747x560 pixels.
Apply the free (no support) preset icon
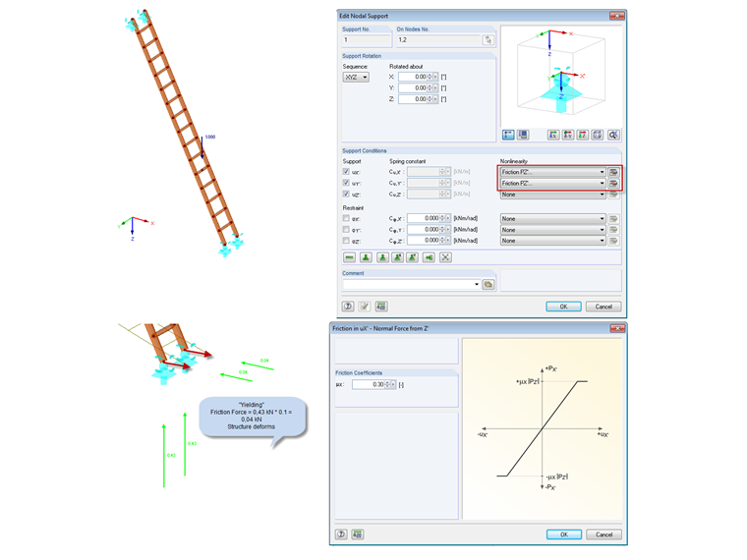350,257
